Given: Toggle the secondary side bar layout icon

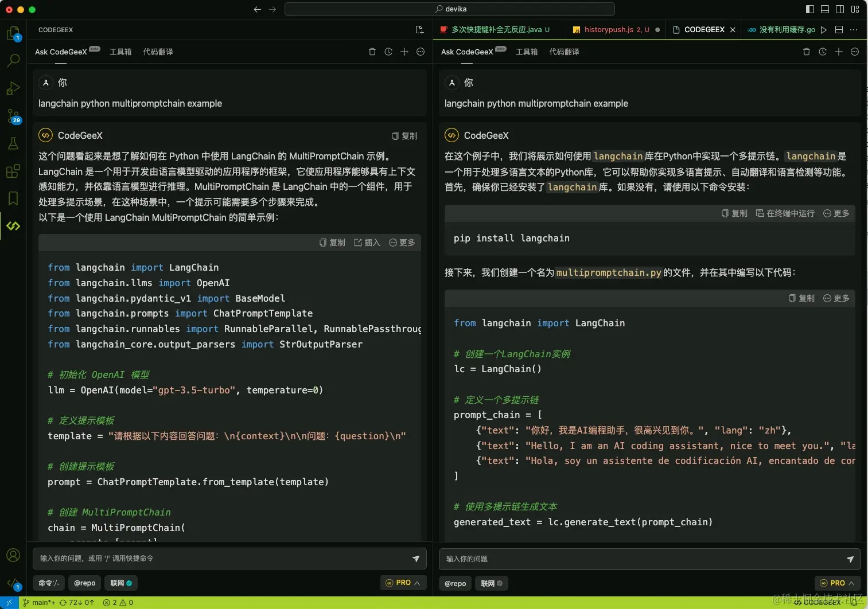Looking at the screenshot, I should (840, 9).
